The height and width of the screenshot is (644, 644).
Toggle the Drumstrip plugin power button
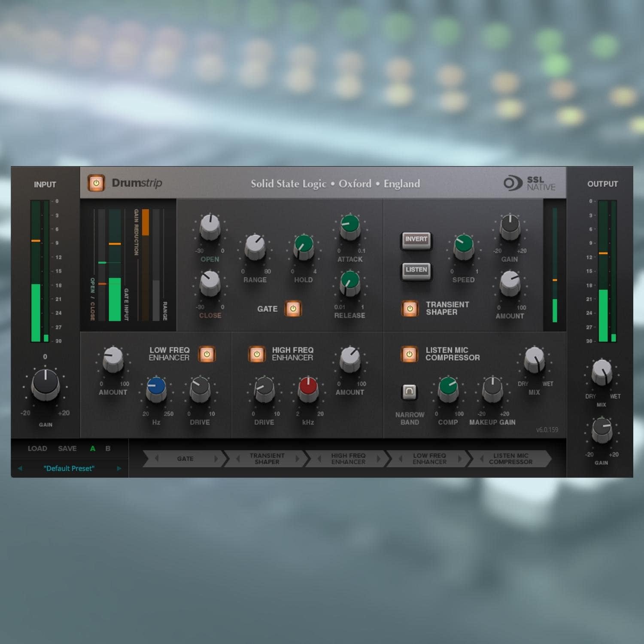pos(96,183)
